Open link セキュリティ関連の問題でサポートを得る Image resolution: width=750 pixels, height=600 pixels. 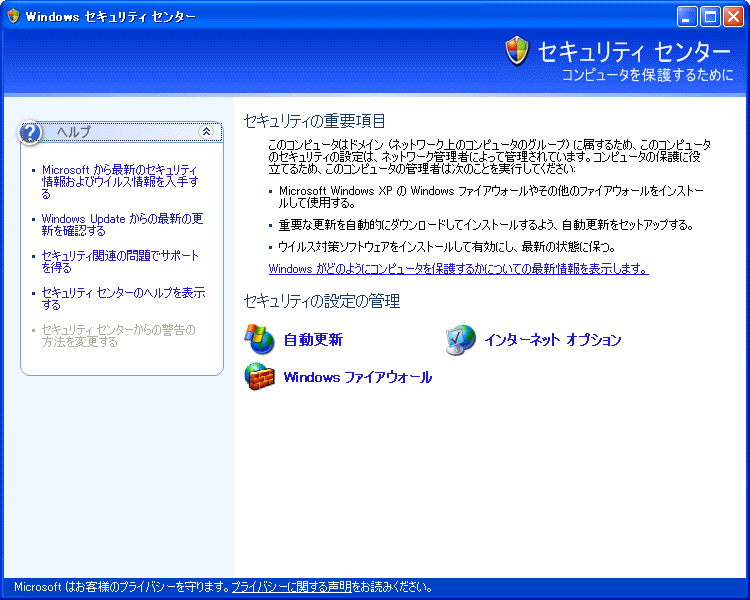point(120,261)
